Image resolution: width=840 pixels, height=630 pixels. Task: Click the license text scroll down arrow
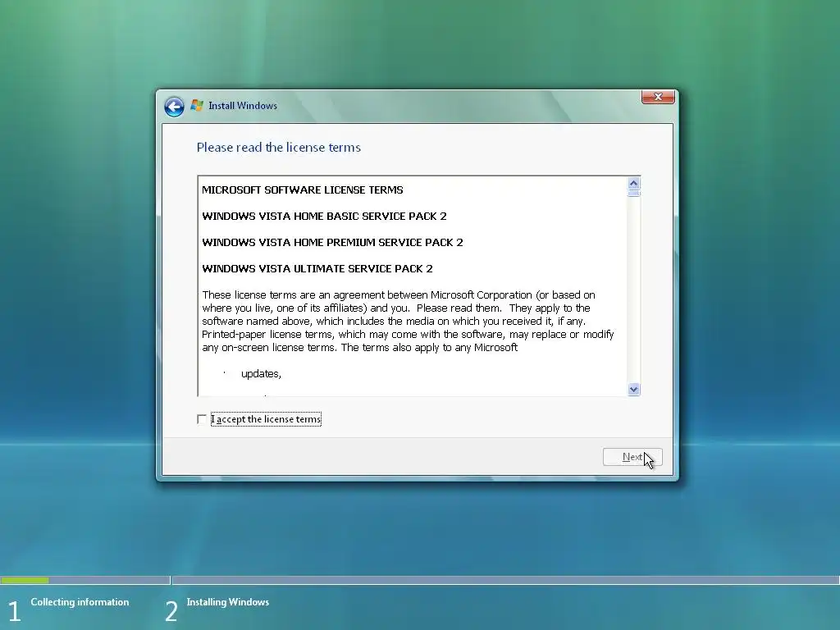(634, 390)
